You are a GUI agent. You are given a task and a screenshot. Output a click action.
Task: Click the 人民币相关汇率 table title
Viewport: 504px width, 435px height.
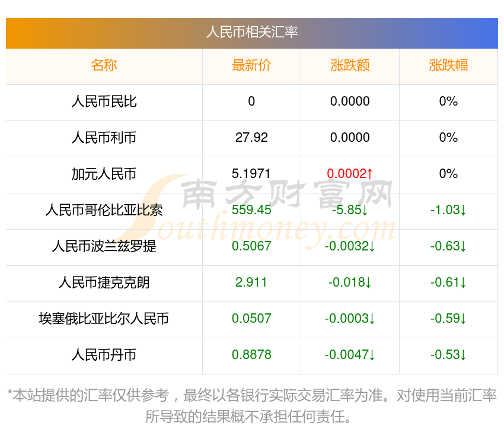[252, 32]
